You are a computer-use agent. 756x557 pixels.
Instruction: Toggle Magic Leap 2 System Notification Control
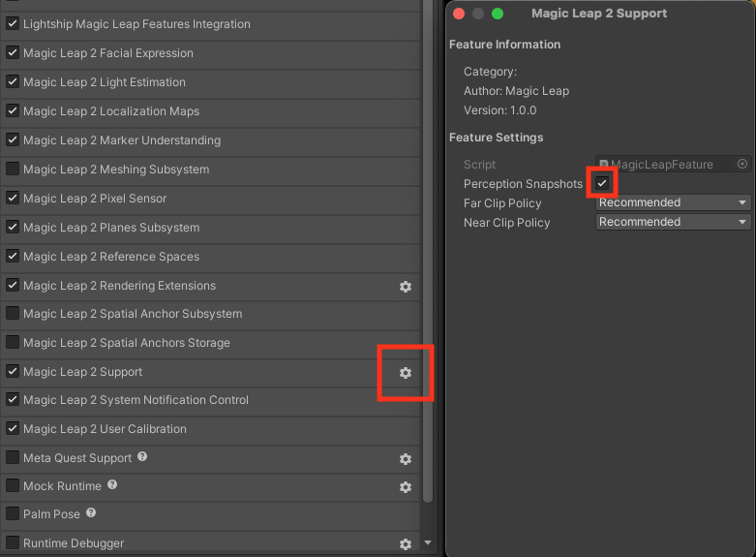click(13, 399)
